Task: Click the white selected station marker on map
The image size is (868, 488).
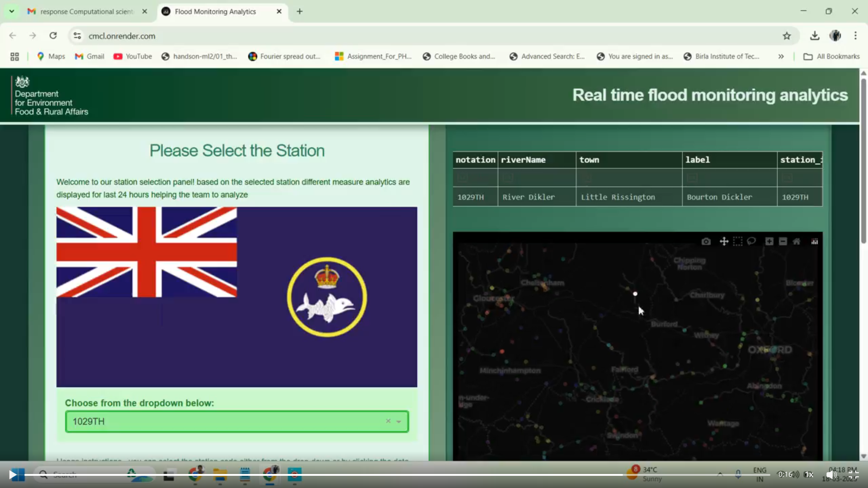Action: pos(635,294)
